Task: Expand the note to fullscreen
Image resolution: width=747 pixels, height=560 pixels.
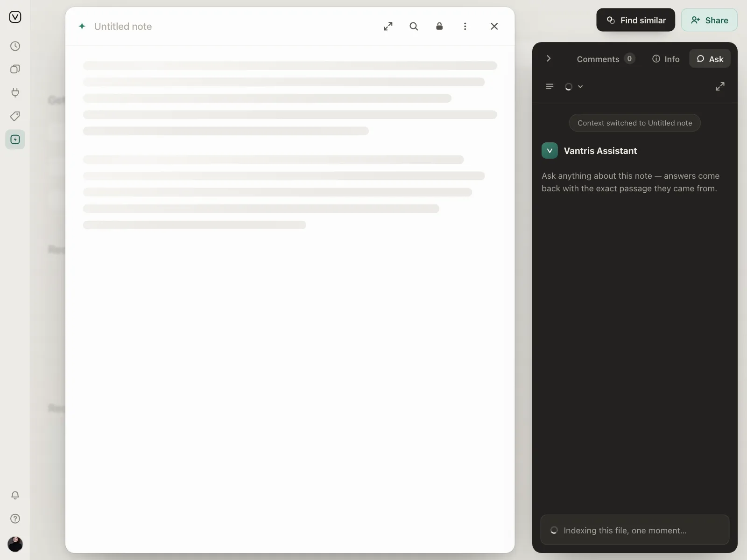Action: (388, 26)
